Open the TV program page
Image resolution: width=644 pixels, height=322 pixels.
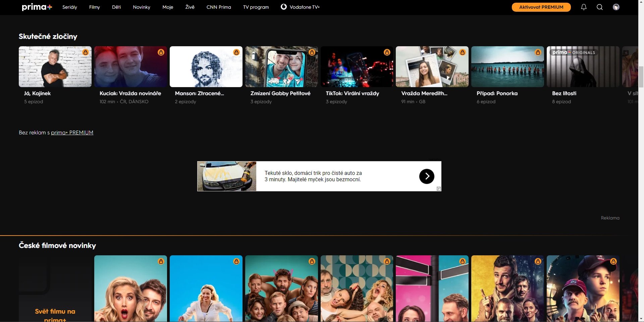tap(256, 7)
